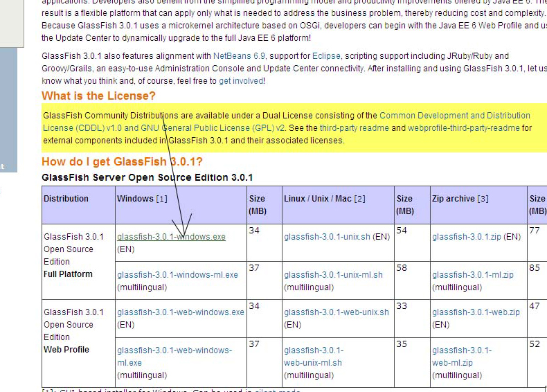Download glassfish-3.0.1.zip archive
This screenshot has height=392, width=547.
(x=467, y=237)
